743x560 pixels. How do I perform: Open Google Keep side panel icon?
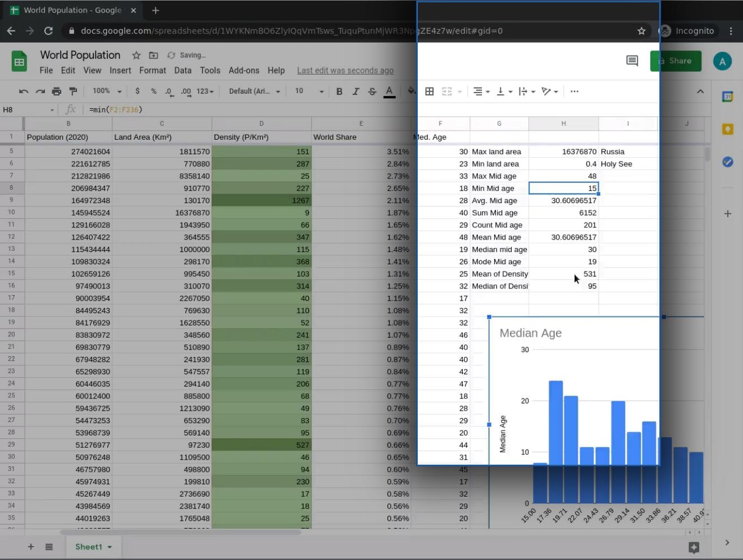tap(727, 130)
